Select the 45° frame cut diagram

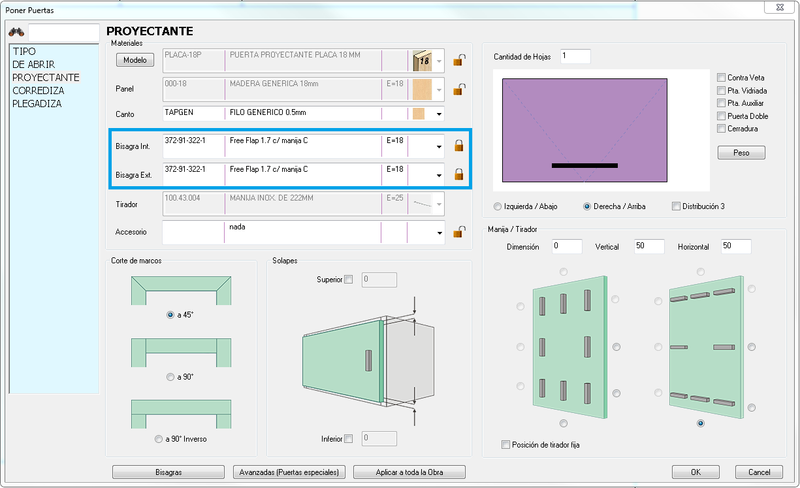point(181,290)
